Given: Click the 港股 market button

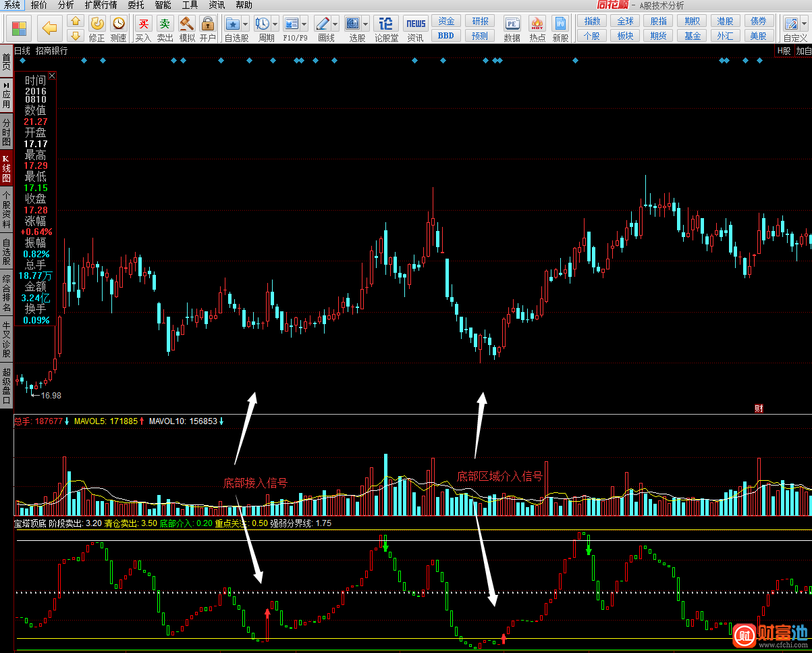Looking at the screenshot, I should (x=726, y=22).
